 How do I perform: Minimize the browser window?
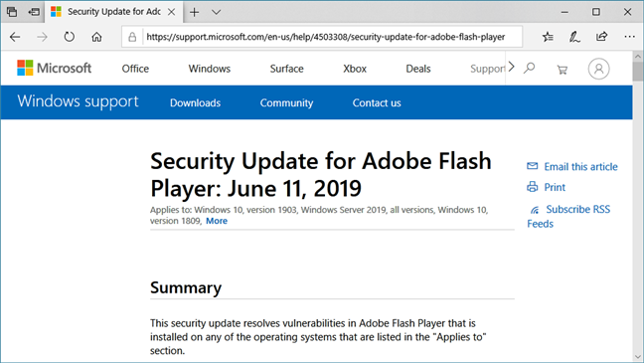(x=564, y=12)
